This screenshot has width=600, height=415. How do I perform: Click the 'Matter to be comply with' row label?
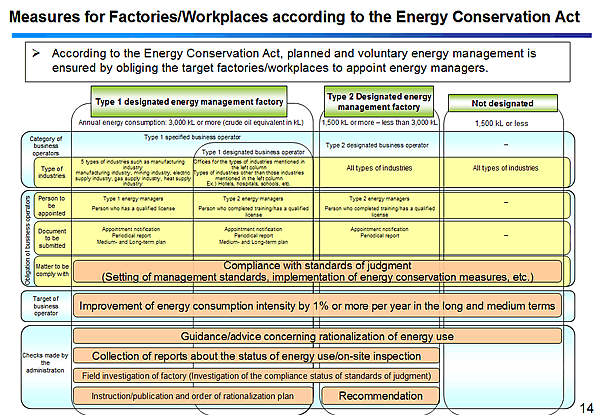tap(52, 270)
